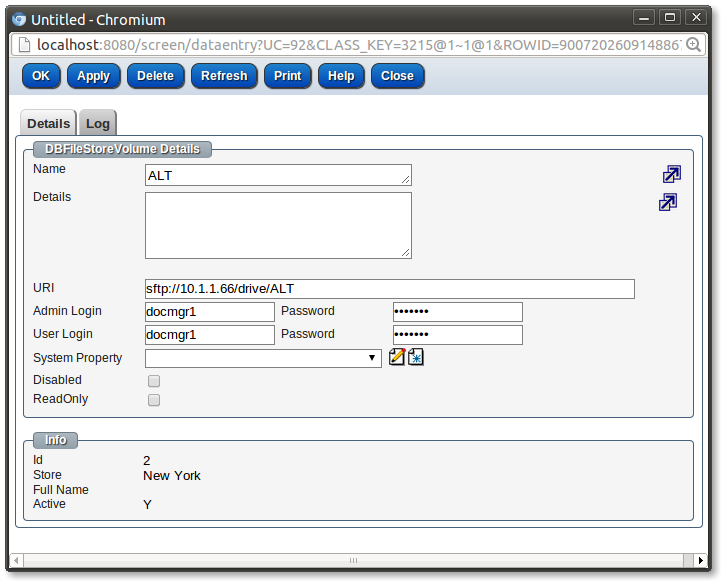Click the edit pencil icon beside System Property
The height and width of the screenshot is (581, 721).
(x=397, y=357)
